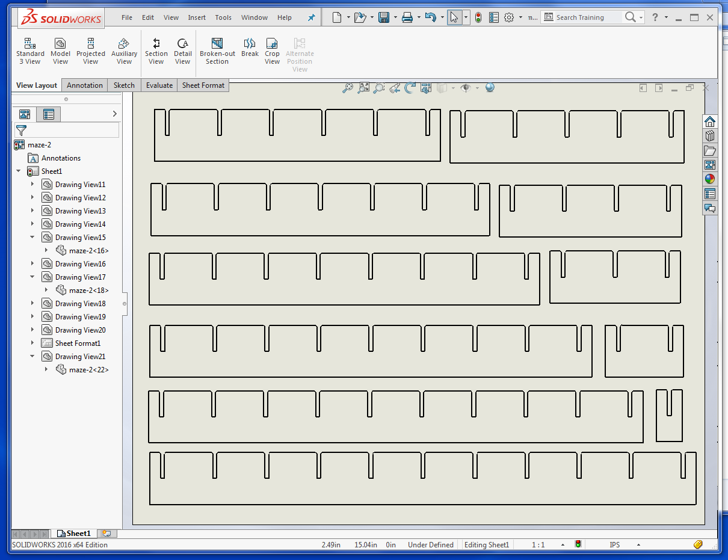Screen dimensions: 728x560
Task: Click the Rebuild traffic light icon
Action: point(478,17)
